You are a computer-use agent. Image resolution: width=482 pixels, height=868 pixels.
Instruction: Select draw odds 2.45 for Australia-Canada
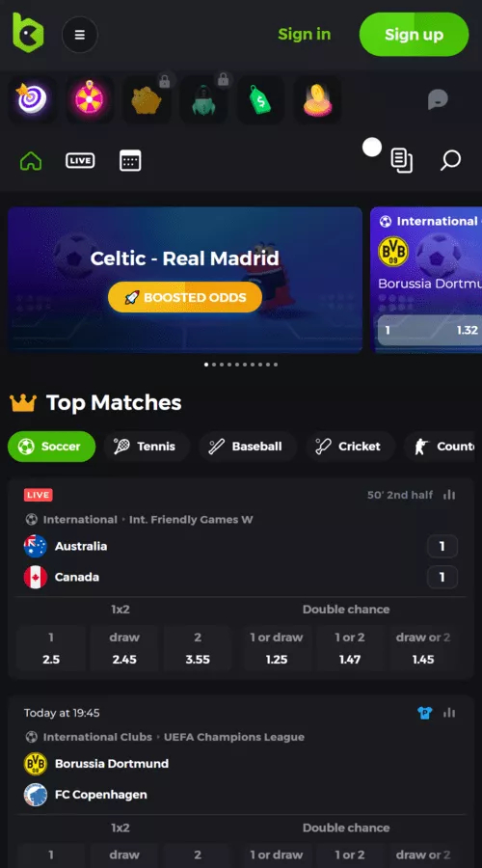pyautogui.click(x=124, y=648)
